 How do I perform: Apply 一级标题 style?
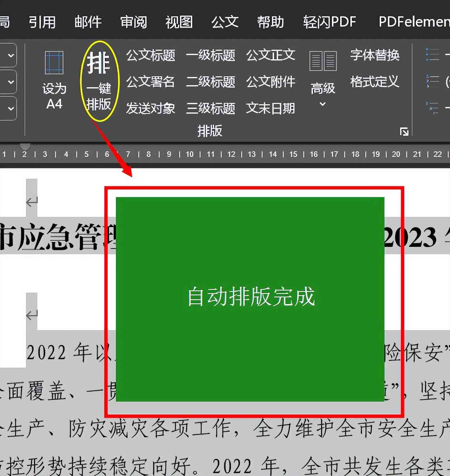click(x=211, y=55)
